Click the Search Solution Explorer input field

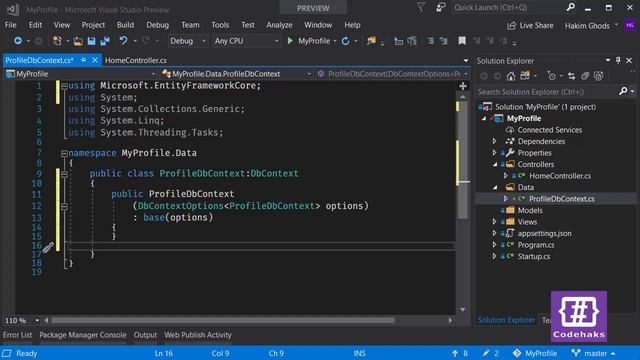[547, 92]
